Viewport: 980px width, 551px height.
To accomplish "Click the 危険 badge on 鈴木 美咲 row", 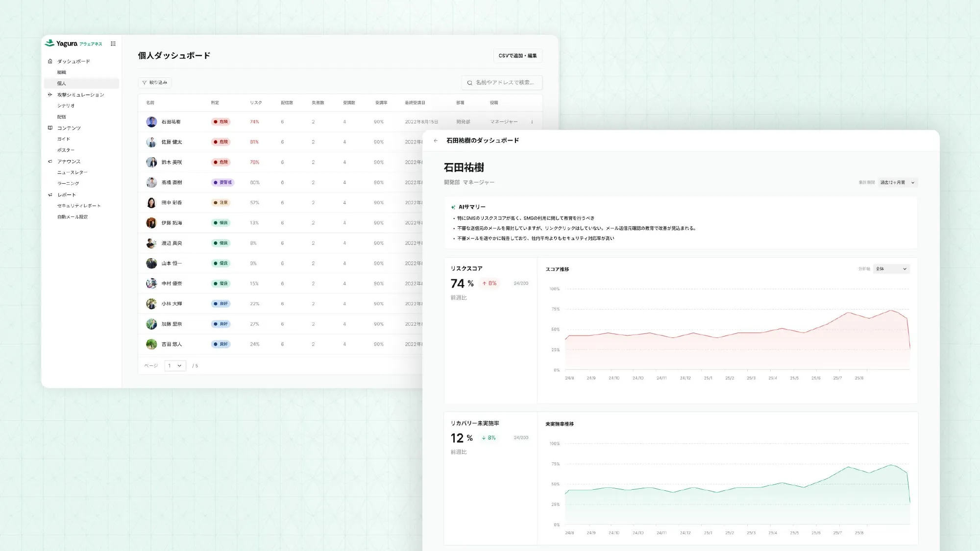I will [221, 162].
